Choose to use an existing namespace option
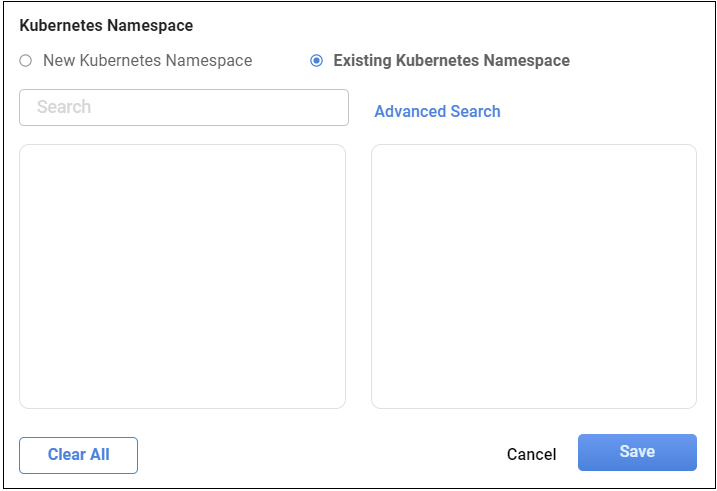The width and height of the screenshot is (717, 491). click(x=316, y=61)
